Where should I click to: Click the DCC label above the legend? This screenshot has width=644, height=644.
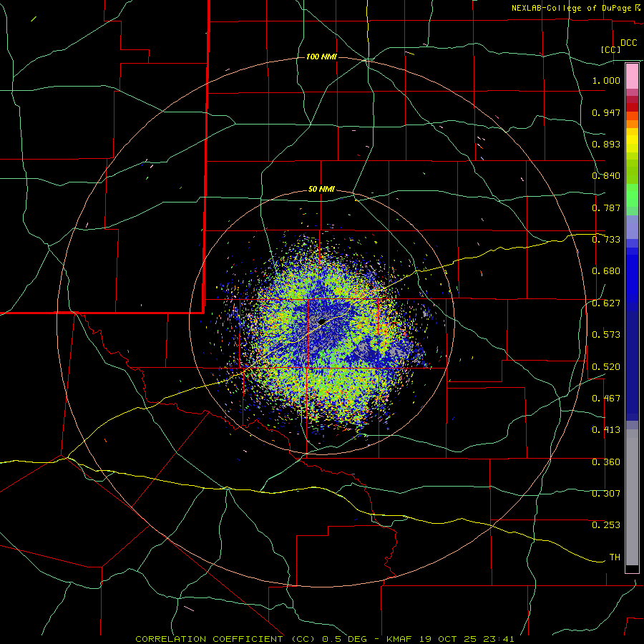tap(629, 43)
